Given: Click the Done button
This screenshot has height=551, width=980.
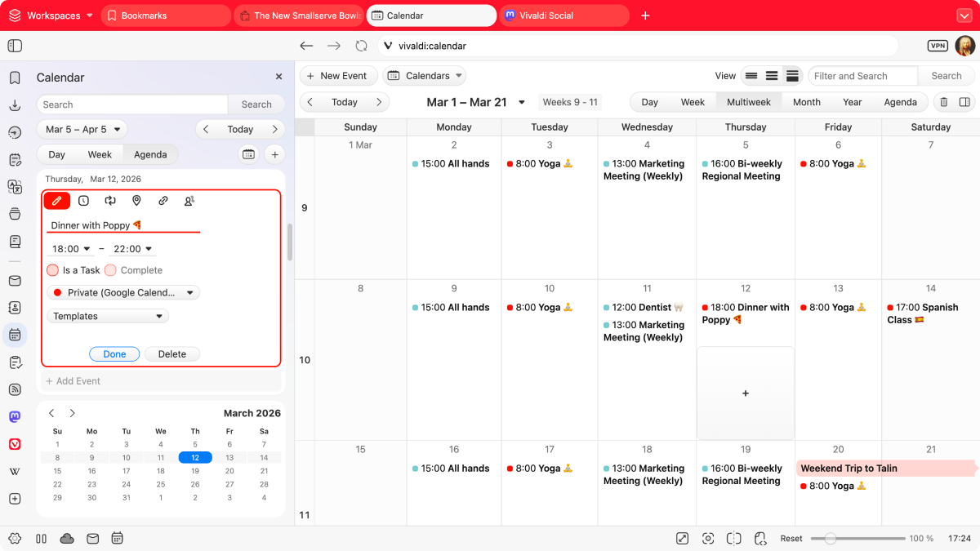Looking at the screenshot, I should click(x=114, y=354).
